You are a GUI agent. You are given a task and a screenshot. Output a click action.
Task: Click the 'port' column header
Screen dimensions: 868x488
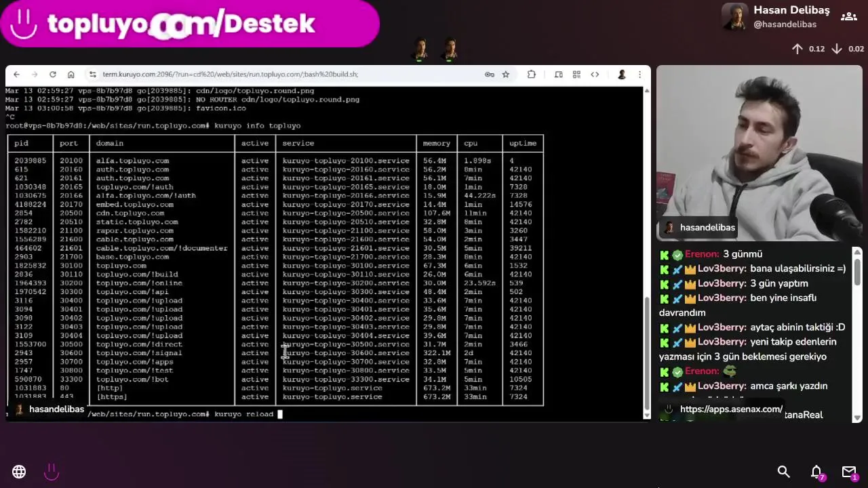(x=68, y=143)
